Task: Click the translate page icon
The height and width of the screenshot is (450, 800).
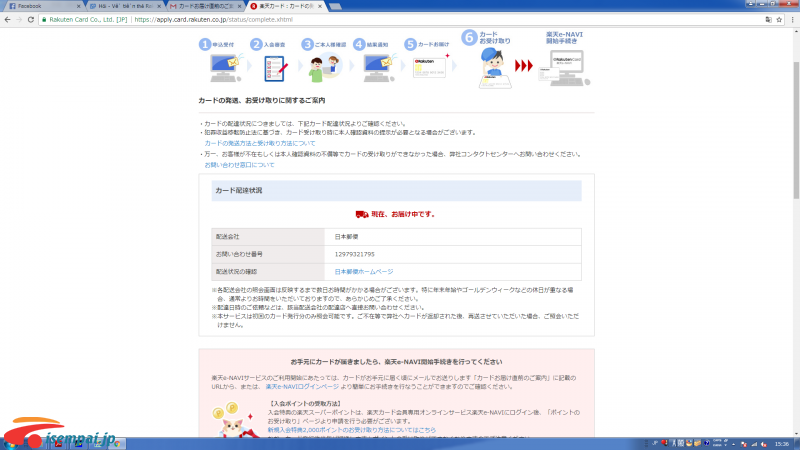Action: pyautogui.click(x=768, y=19)
